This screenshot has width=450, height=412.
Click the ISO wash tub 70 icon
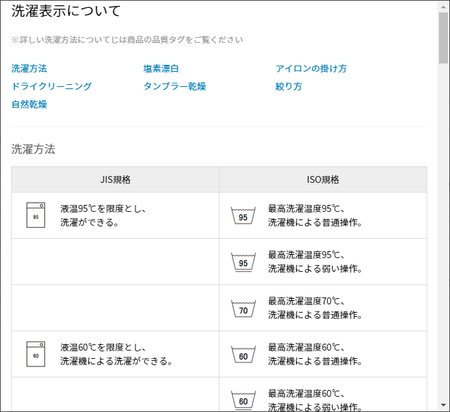pyautogui.click(x=243, y=309)
